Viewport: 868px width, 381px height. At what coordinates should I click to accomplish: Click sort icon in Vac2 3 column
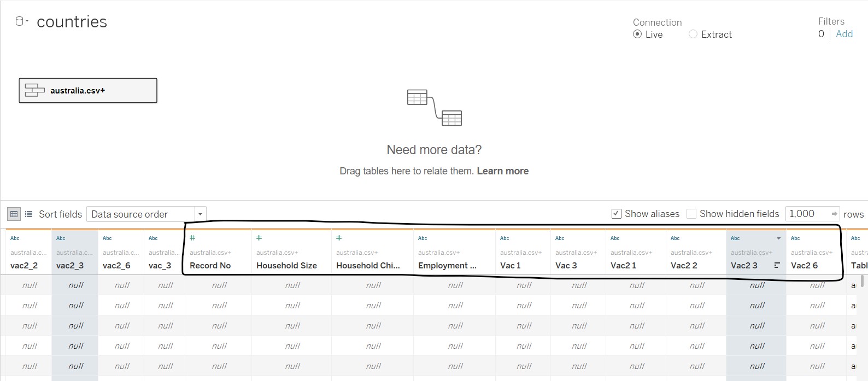coord(777,266)
